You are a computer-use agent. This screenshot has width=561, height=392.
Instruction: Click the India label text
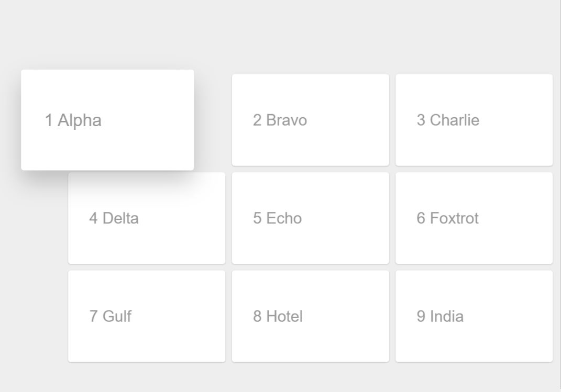[441, 316]
